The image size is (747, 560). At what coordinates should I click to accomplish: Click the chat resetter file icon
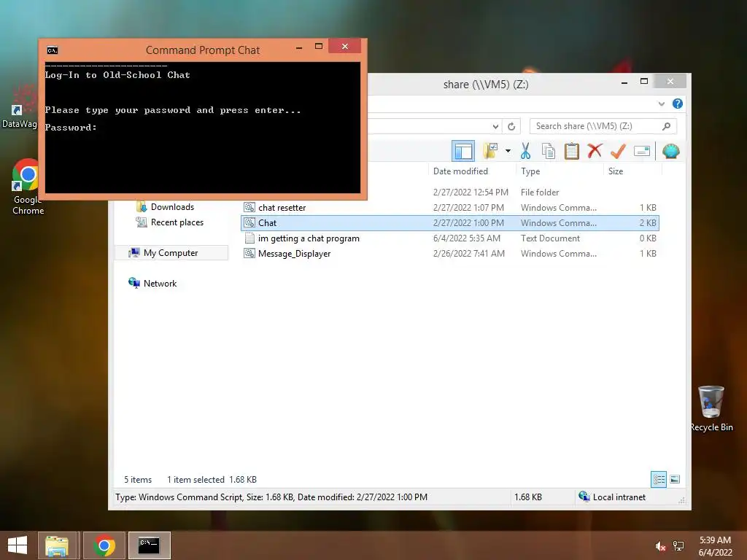point(249,207)
